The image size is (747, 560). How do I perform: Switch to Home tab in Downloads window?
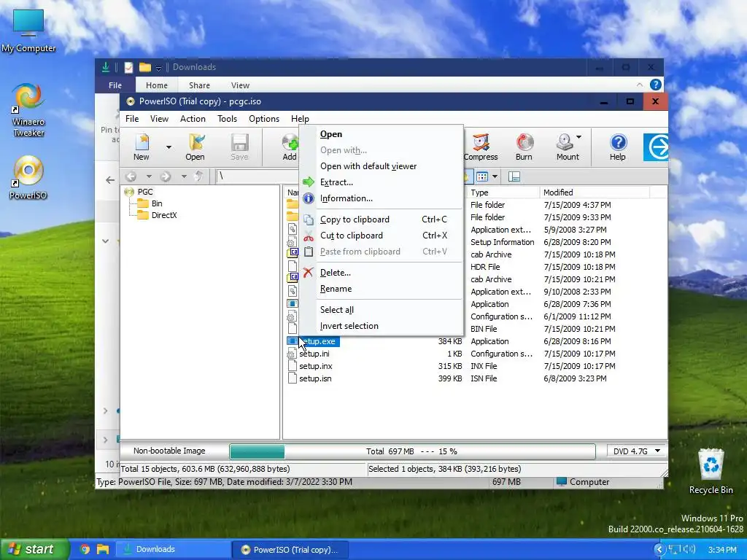[x=157, y=85]
